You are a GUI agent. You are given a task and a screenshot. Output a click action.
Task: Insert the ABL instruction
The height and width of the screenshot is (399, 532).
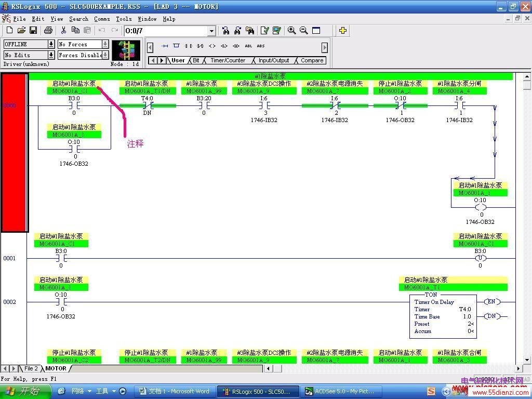(248, 46)
